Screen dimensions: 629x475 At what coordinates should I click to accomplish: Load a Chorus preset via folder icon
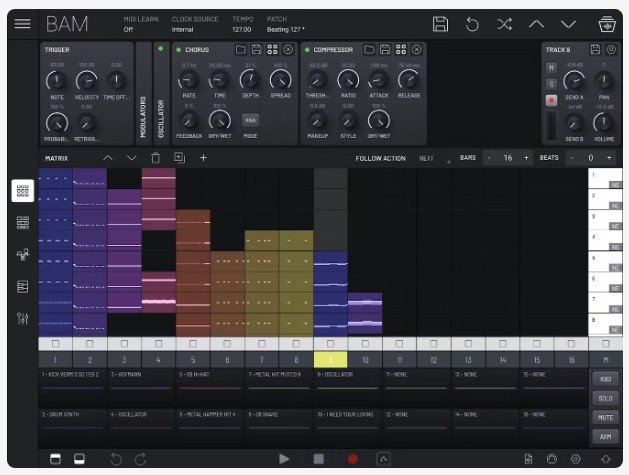tap(241, 50)
